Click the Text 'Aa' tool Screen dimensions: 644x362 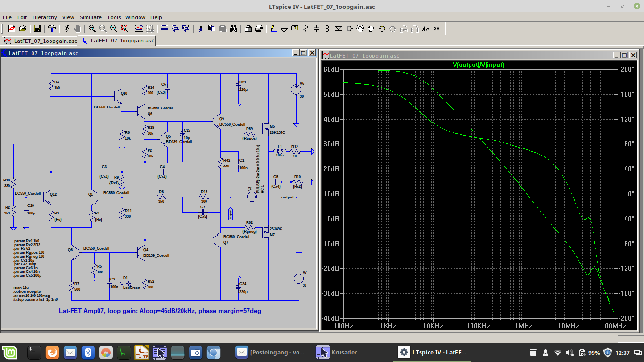coord(425,29)
